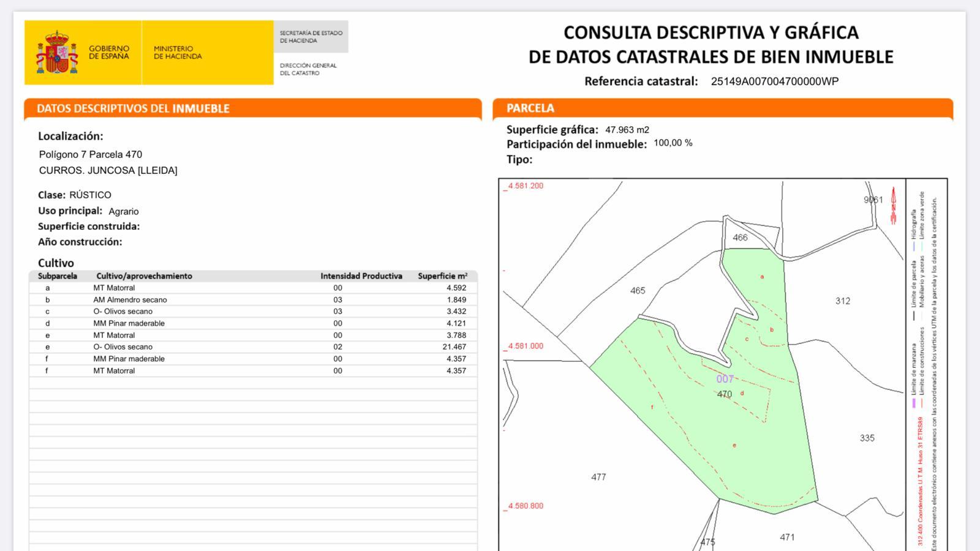980x551 pixels.
Task: Click the 'Intensidad Productiva' column header
Action: tap(361, 276)
